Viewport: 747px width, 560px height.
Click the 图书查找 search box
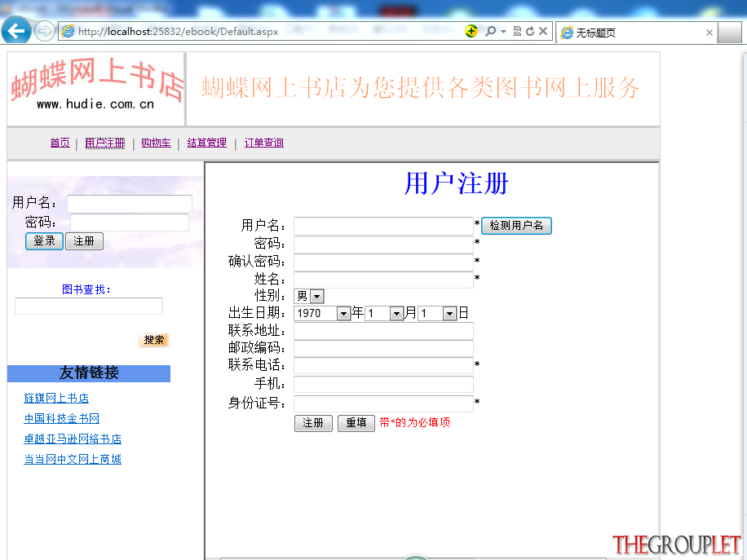(x=89, y=306)
